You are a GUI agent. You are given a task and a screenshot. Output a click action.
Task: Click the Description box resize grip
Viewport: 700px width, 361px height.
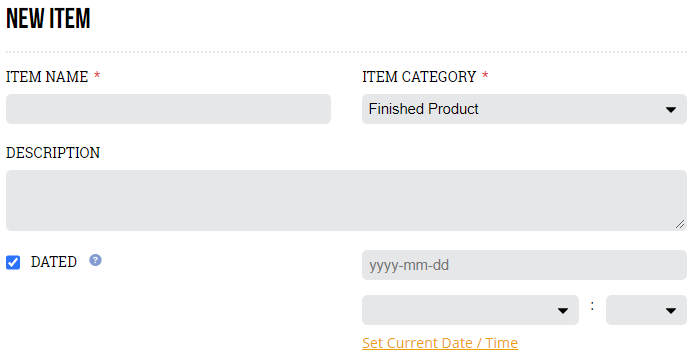click(680, 224)
